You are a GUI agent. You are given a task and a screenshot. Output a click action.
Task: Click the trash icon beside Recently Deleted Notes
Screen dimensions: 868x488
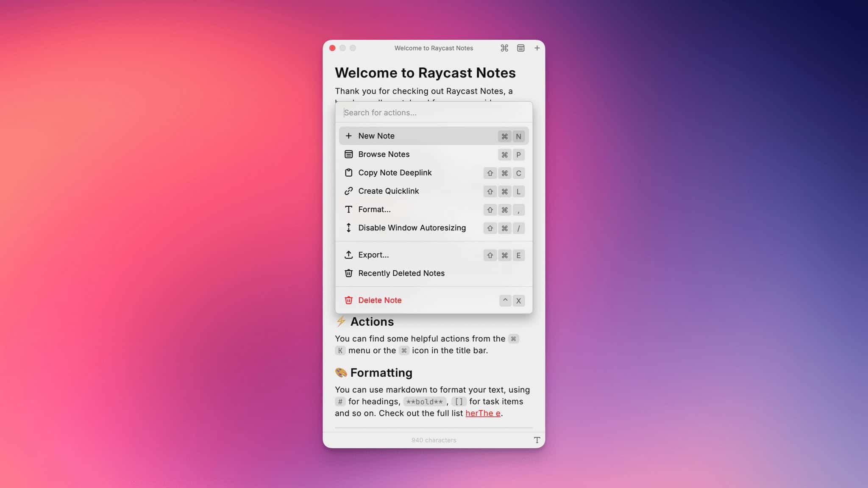tap(348, 273)
